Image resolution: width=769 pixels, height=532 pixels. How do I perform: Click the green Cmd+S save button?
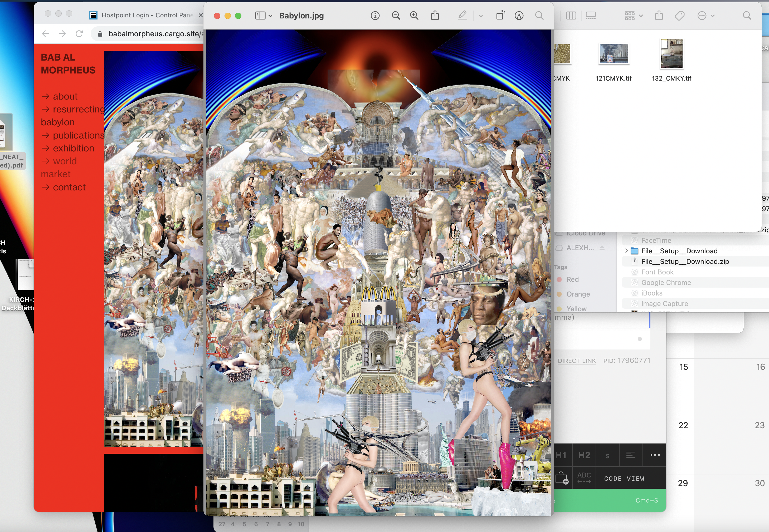[610, 500]
